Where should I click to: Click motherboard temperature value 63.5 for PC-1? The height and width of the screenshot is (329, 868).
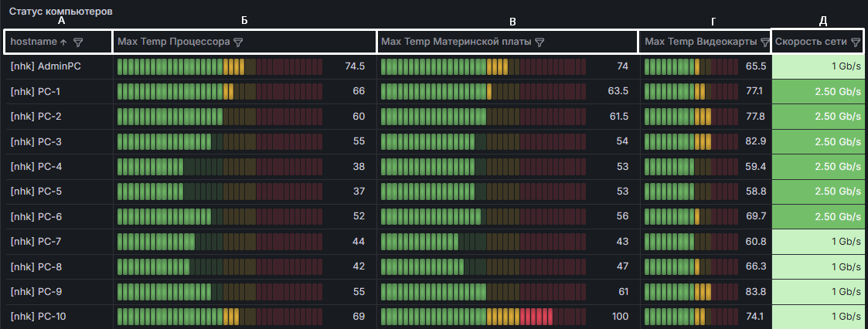tap(618, 91)
